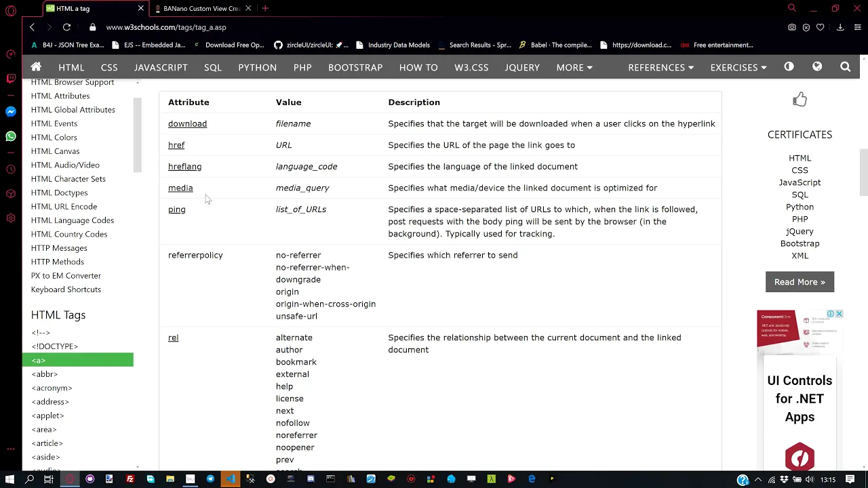Open tab search magnifier in title bar
Viewport: 868px width, 488px height.
791,8
